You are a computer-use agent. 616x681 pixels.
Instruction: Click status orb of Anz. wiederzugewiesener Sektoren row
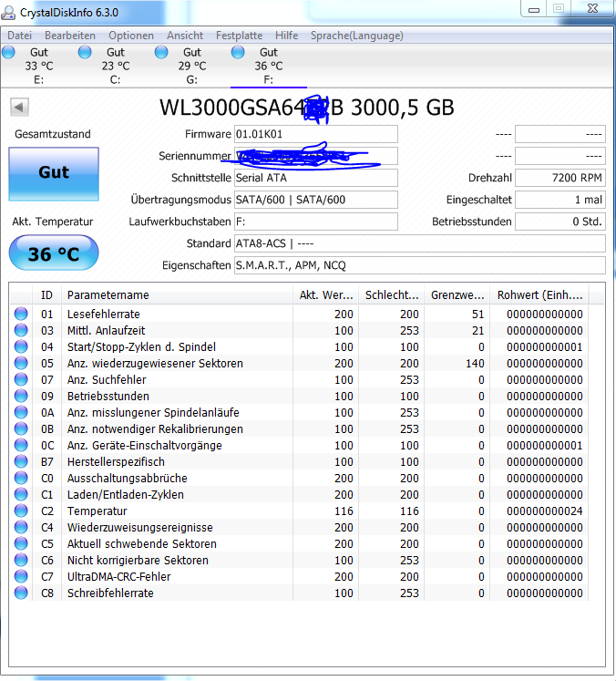point(21,363)
